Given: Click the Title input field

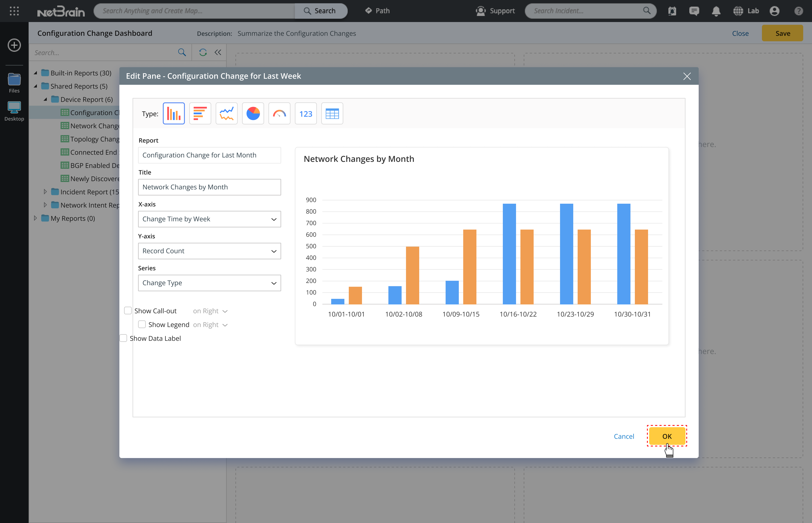Looking at the screenshot, I should pyautogui.click(x=209, y=187).
